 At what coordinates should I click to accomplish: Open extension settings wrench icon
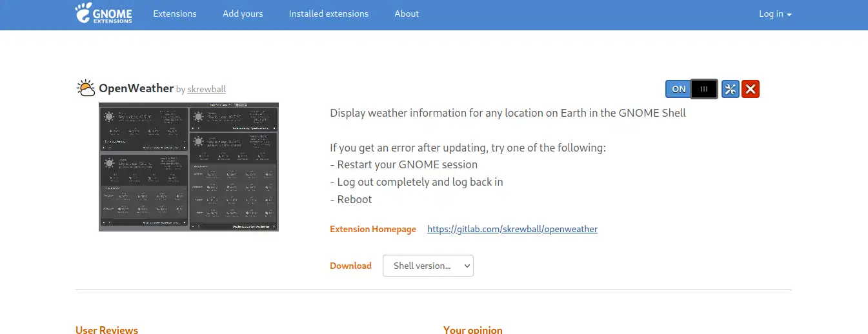(731, 89)
